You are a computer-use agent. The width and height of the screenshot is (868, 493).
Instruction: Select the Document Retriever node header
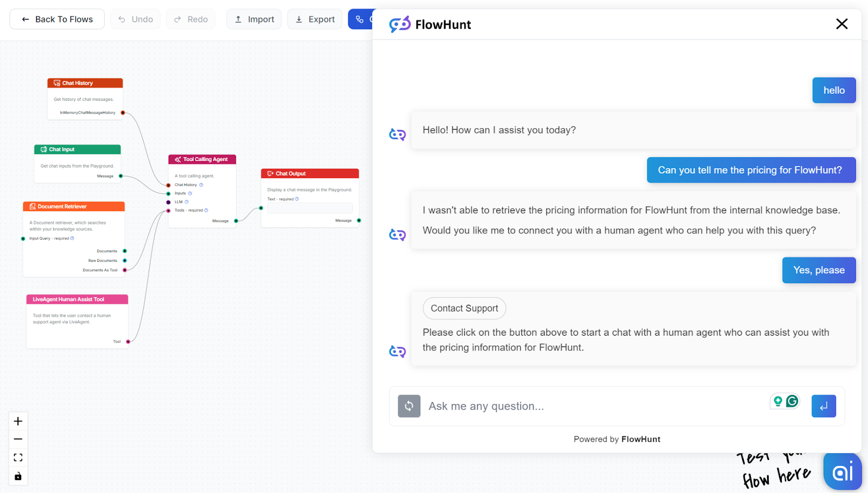click(x=74, y=207)
